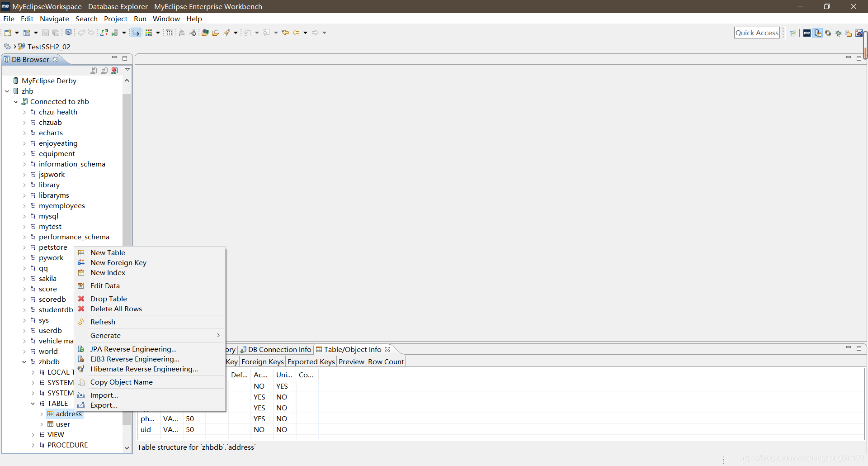Click the Save All toolbar icon
This screenshot has height=466, width=868.
(x=56, y=33)
